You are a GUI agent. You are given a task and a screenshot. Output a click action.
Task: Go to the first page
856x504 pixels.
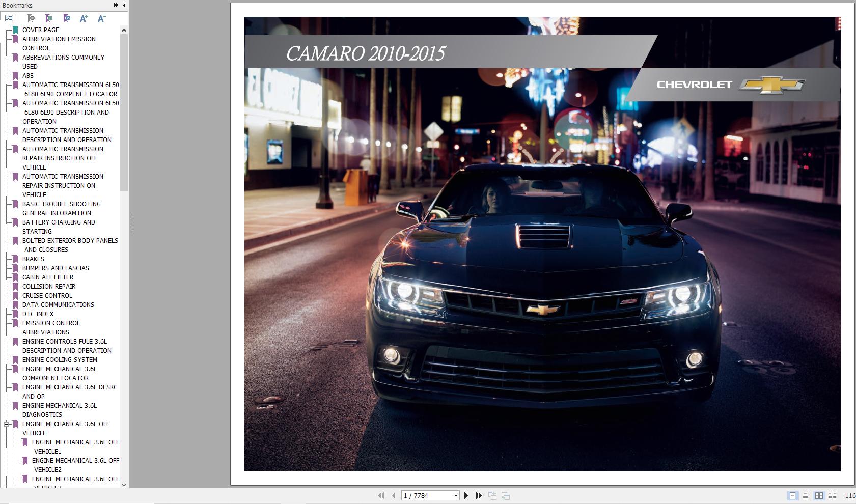point(381,495)
